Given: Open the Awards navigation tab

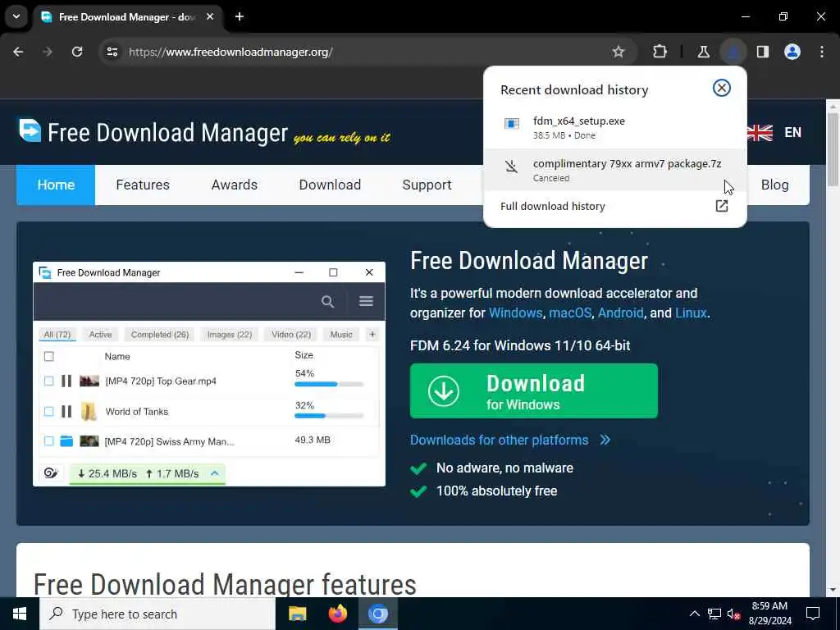Looking at the screenshot, I should (234, 185).
